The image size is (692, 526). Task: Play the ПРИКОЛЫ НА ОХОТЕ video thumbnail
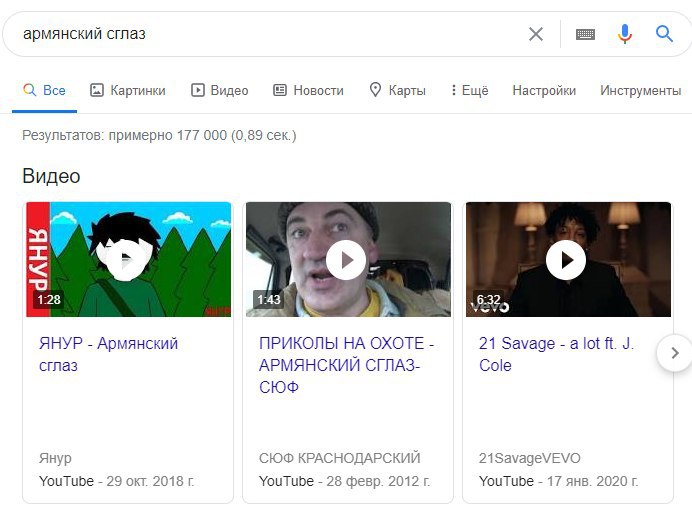(x=348, y=259)
